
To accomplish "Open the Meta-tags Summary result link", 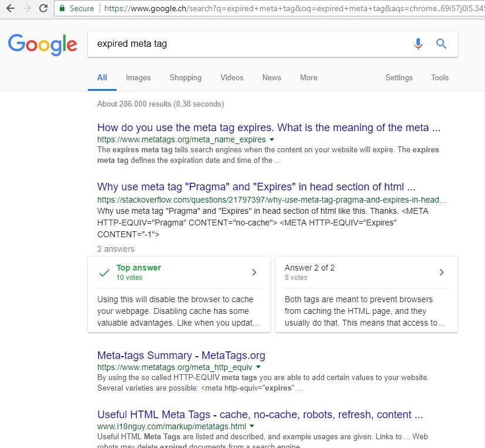I will 182,355.
